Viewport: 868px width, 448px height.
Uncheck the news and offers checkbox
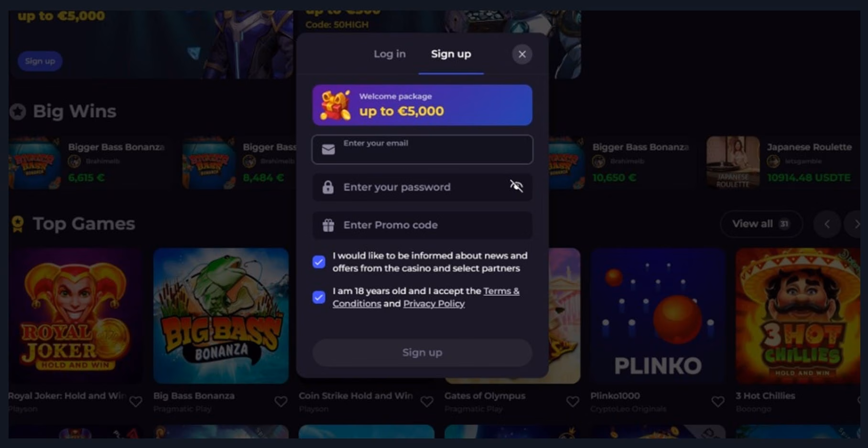pos(319,262)
